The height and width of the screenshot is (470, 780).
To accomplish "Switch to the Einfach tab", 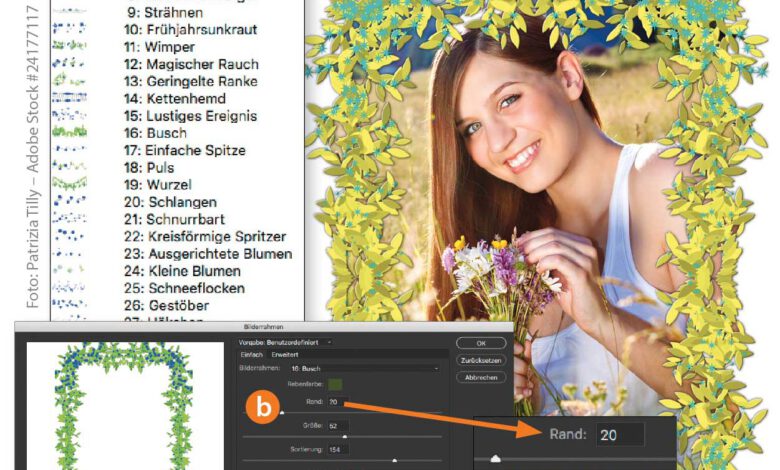I will (252, 355).
